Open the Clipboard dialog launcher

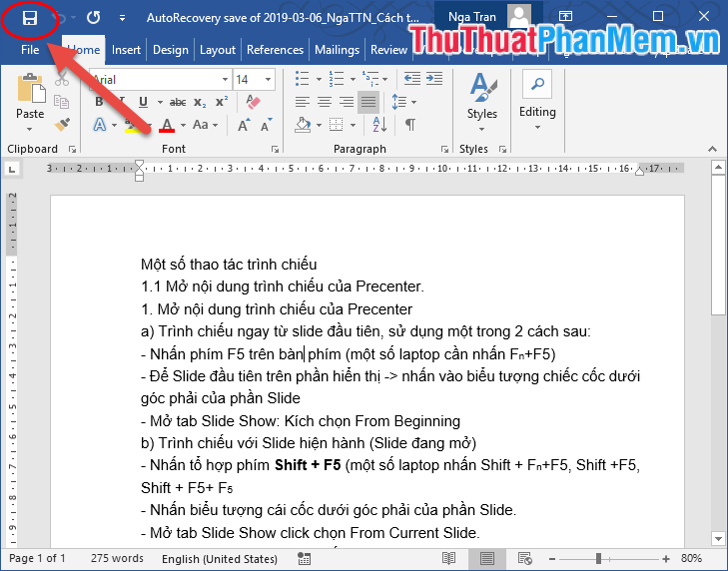pos(72,150)
